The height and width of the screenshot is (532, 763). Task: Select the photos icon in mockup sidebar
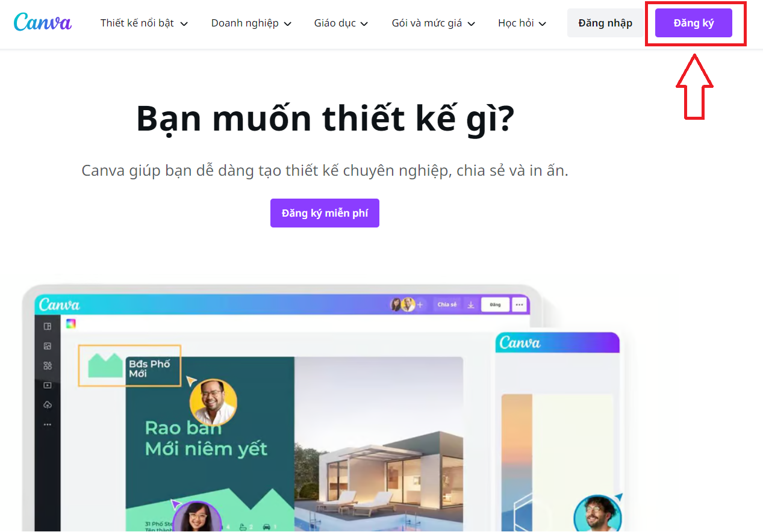click(x=48, y=346)
